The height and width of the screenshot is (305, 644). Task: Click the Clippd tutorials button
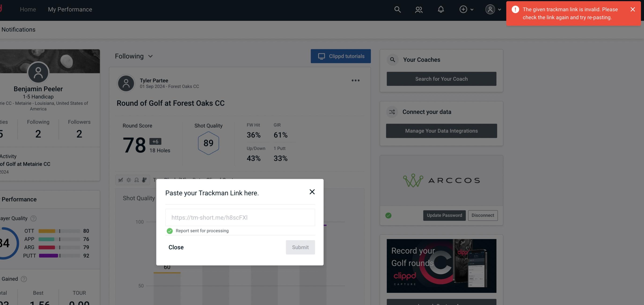[x=341, y=56]
